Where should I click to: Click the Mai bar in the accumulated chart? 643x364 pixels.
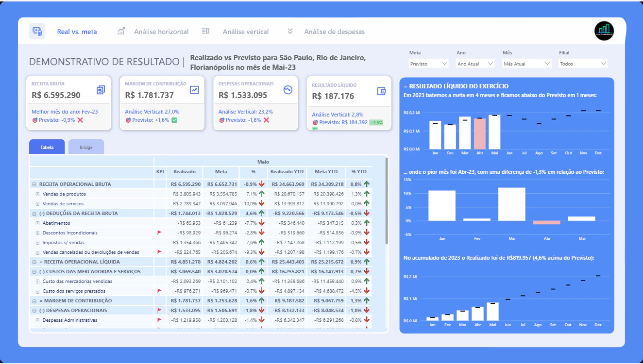(492, 312)
